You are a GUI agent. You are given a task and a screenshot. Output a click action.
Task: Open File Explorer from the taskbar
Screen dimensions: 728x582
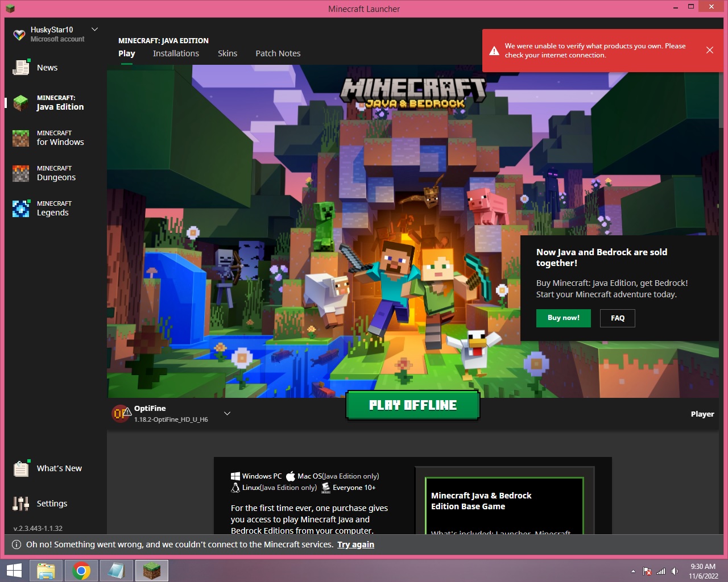46,571
